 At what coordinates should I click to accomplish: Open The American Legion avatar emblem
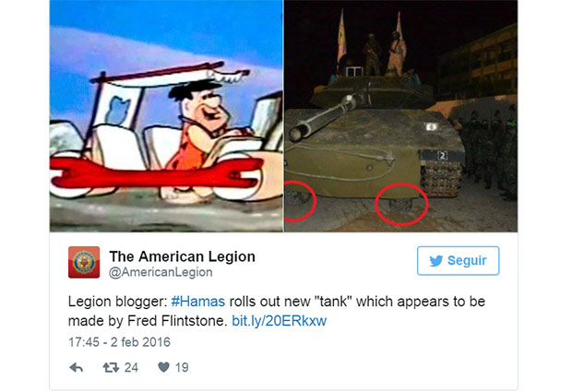point(84,262)
